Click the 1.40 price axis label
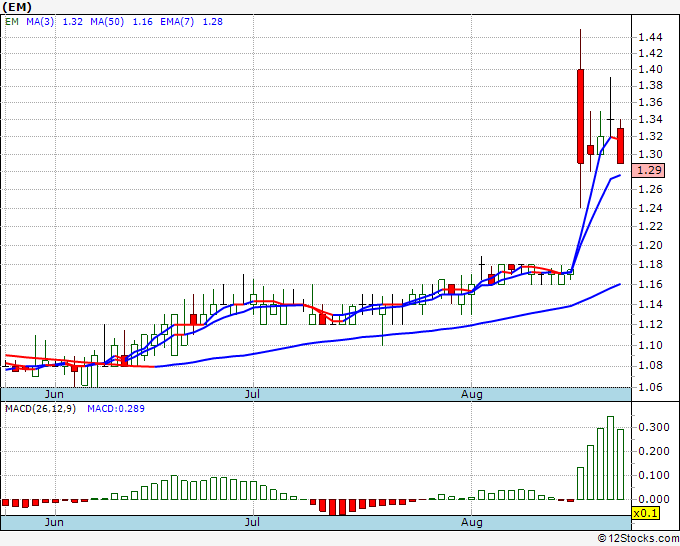Screen dimensions: 680x546 coord(651,69)
